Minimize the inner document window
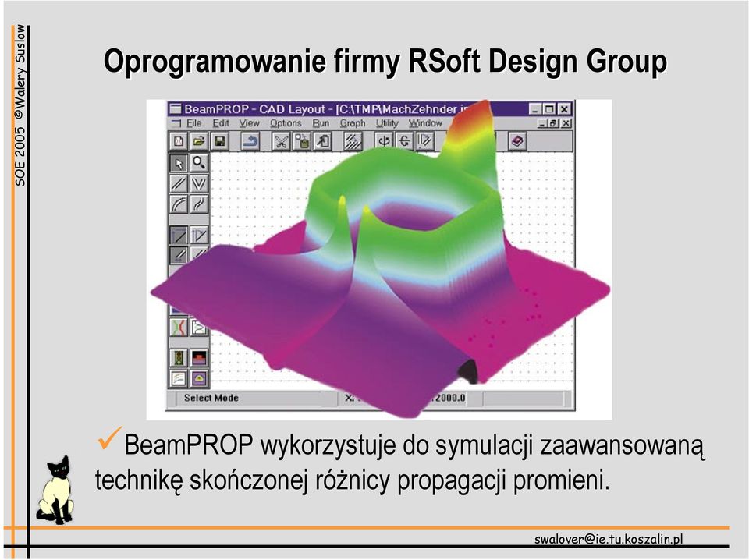This screenshot has height=560, width=749. [542, 123]
